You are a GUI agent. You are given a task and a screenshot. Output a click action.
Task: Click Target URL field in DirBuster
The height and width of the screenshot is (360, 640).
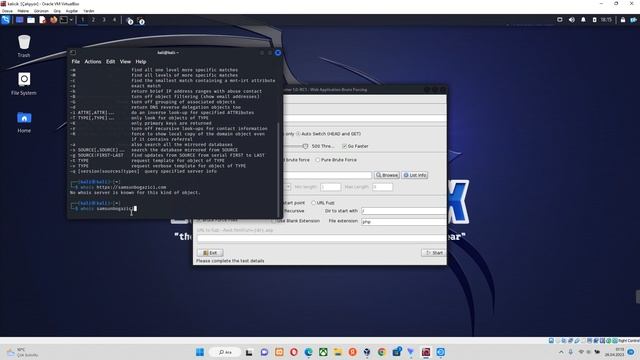[364, 118]
